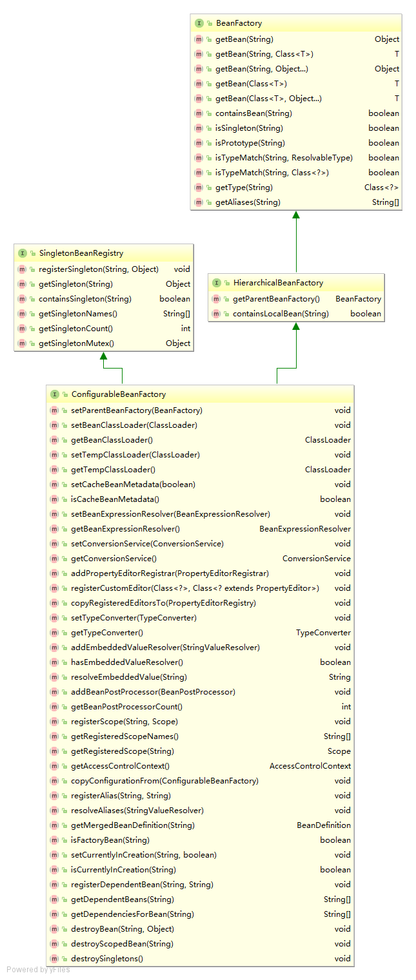Select setTempClassLoader(ClassLoader) method text
Viewport: 416px width, 980px height.
(135, 455)
